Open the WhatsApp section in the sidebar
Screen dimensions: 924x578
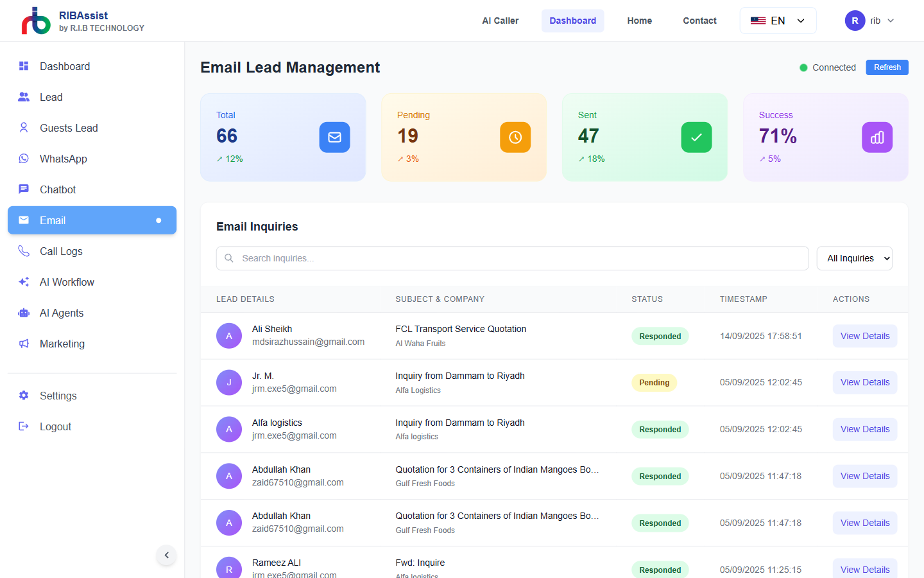(x=64, y=159)
